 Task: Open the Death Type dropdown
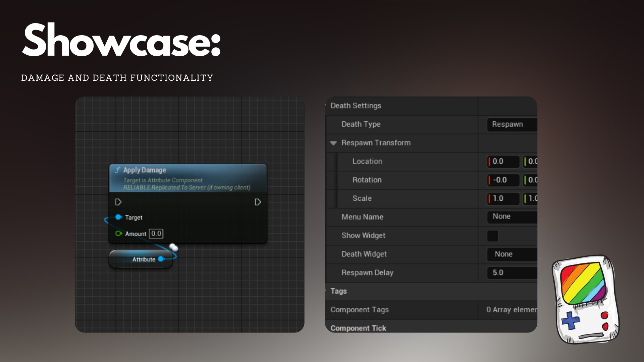coord(512,124)
